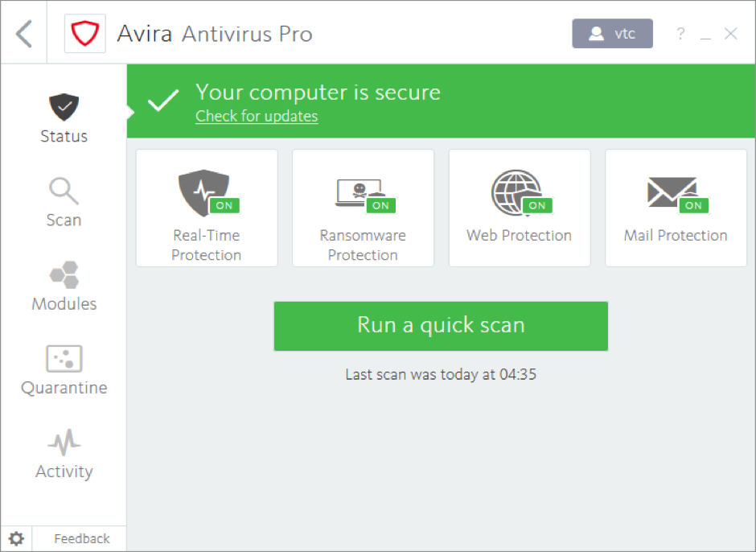Toggle the Ransomware Protection ON badge
Viewport: 756px width, 552px height.
pyautogui.click(x=380, y=205)
